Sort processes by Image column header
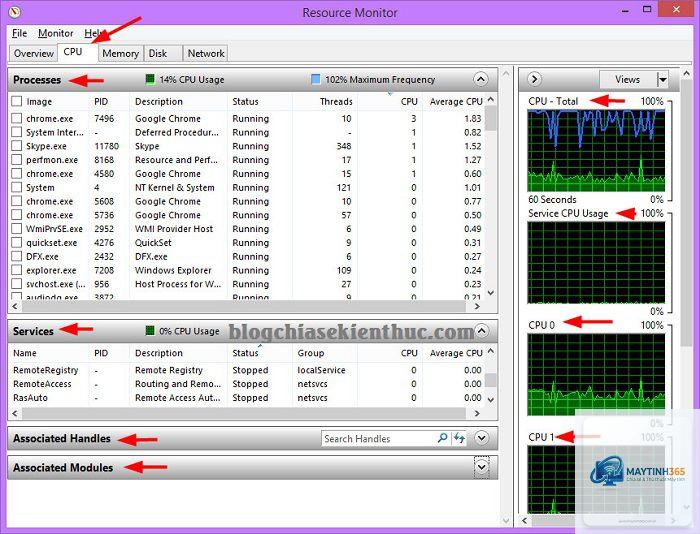Viewport: 700px width, 534px height. pos(39,101)
